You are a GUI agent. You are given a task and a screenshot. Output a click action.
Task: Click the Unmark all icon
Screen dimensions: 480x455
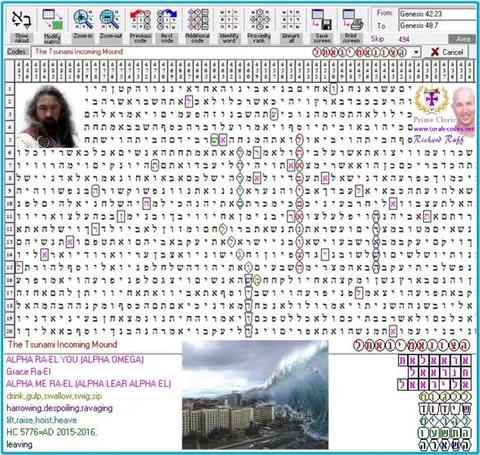[291, 20]
